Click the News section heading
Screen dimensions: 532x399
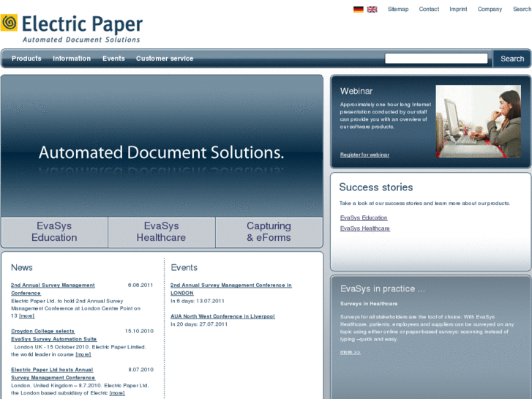click(22, 267)
